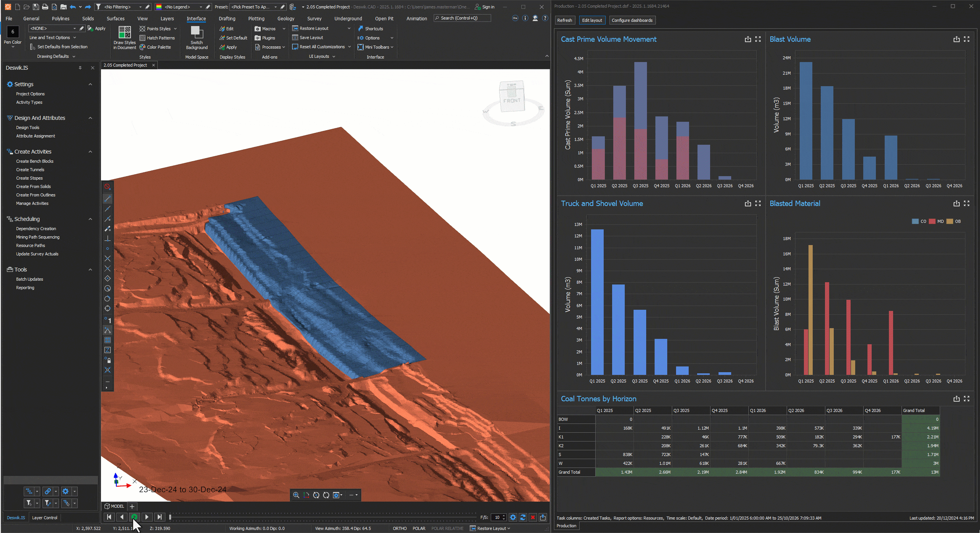Screen dimensions: 980x533
Task: Collapse the Settings section in Deswik.IS
Action: point(90,84)
